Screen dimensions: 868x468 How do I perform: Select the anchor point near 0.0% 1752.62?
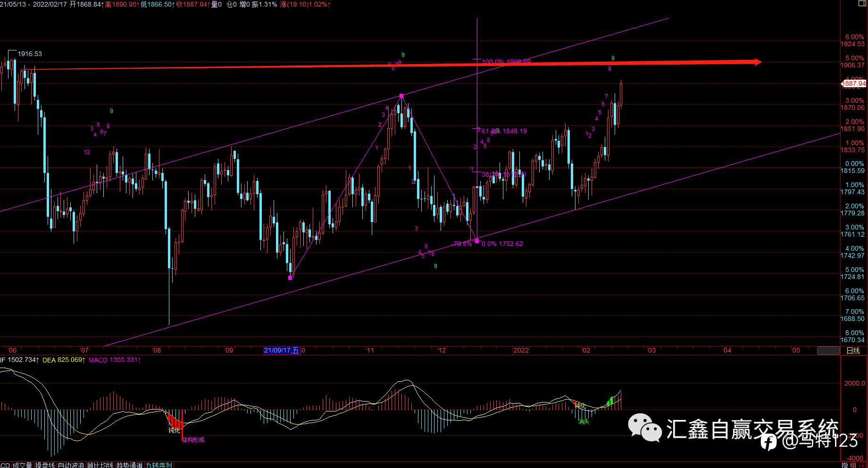(x=477, y=241)
